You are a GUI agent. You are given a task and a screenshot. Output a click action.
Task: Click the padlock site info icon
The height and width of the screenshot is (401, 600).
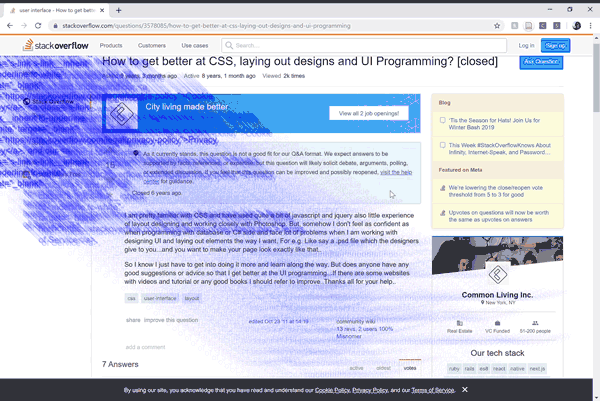(x=55, y=26)
